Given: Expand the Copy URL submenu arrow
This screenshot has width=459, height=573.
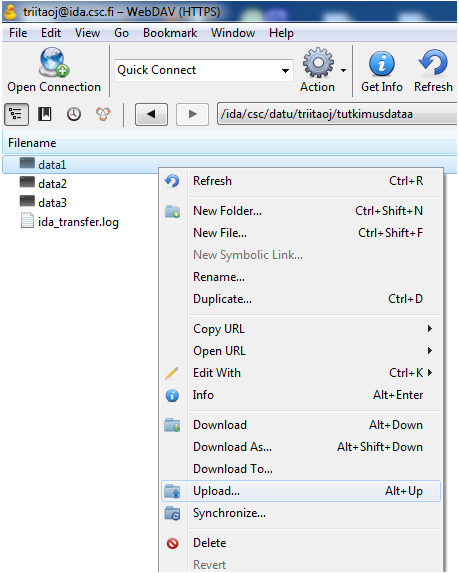Looking at the screenshot, I should 430,329.
